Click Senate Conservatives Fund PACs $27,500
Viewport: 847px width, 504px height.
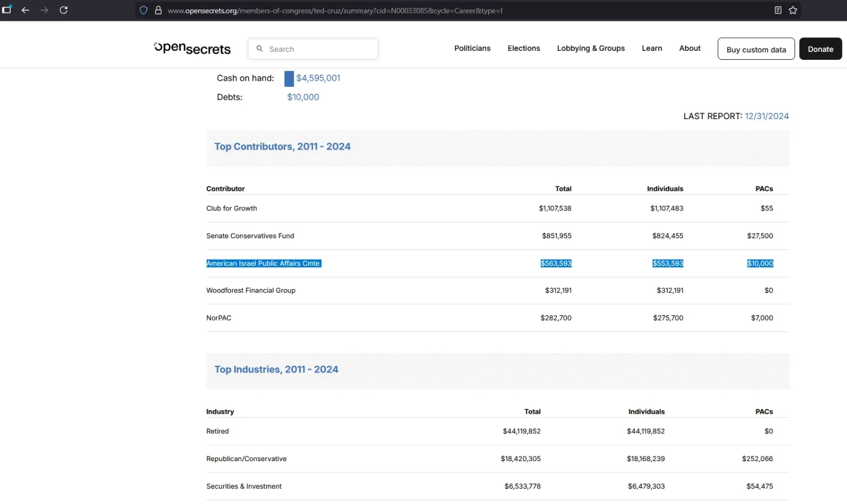point(760,236)
